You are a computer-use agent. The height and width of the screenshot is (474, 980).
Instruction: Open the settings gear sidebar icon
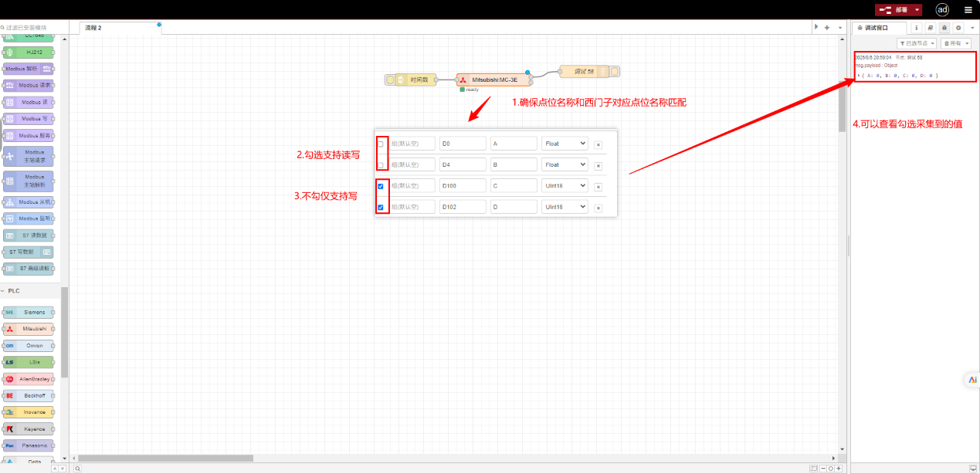pos(958,28)
